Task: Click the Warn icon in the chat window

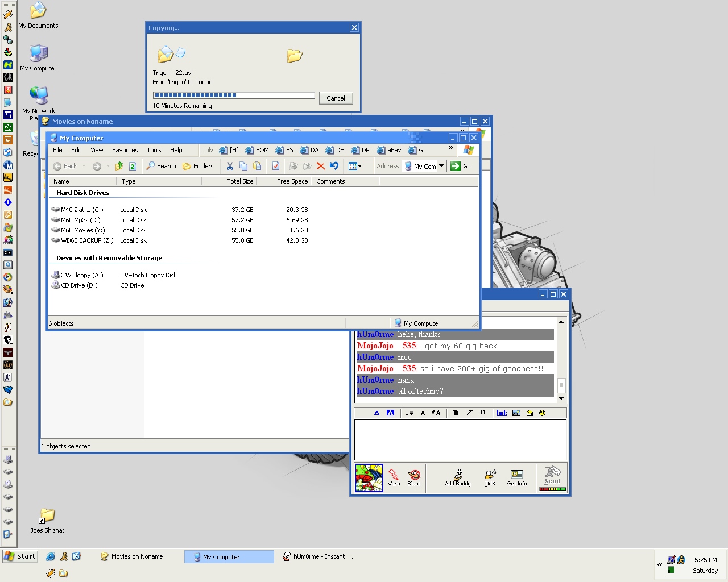Action: (394, 476)
